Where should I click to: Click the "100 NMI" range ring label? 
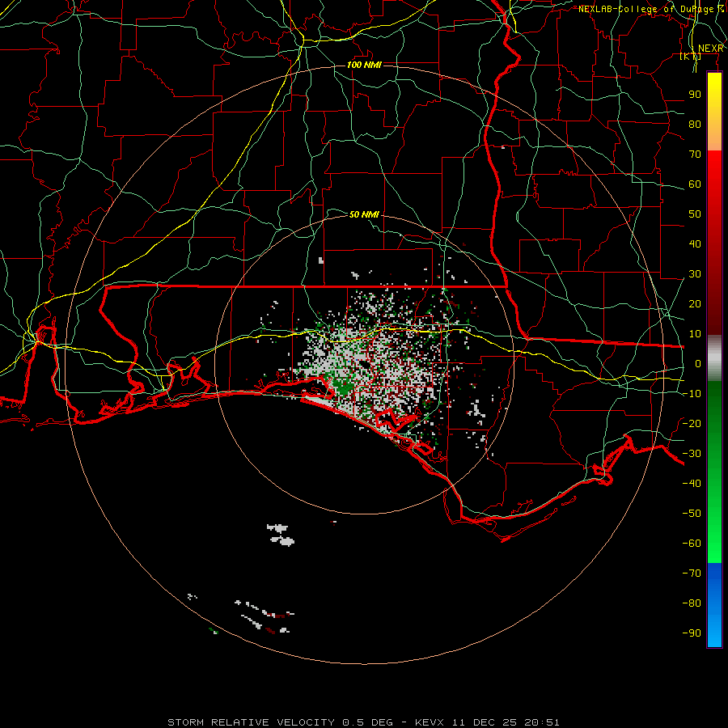click(x=364, y=65)
